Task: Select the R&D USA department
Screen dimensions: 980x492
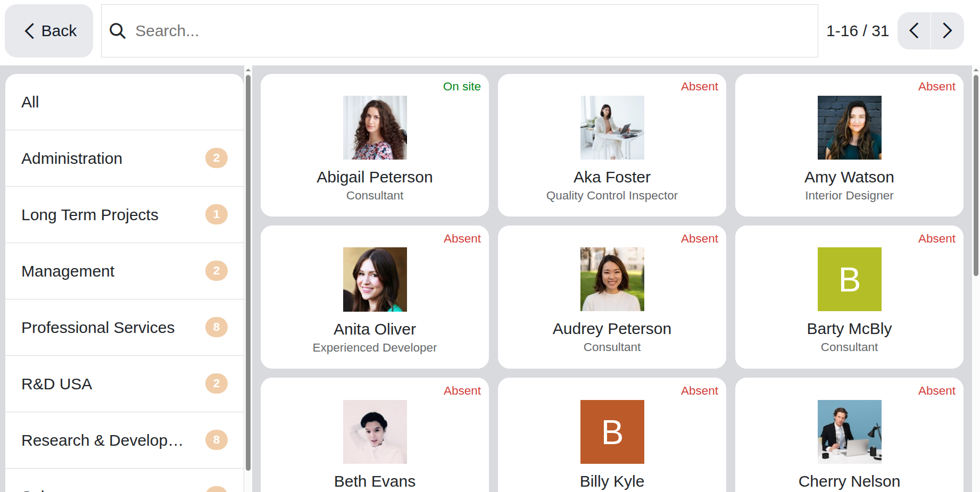Action: coord(124,384)
